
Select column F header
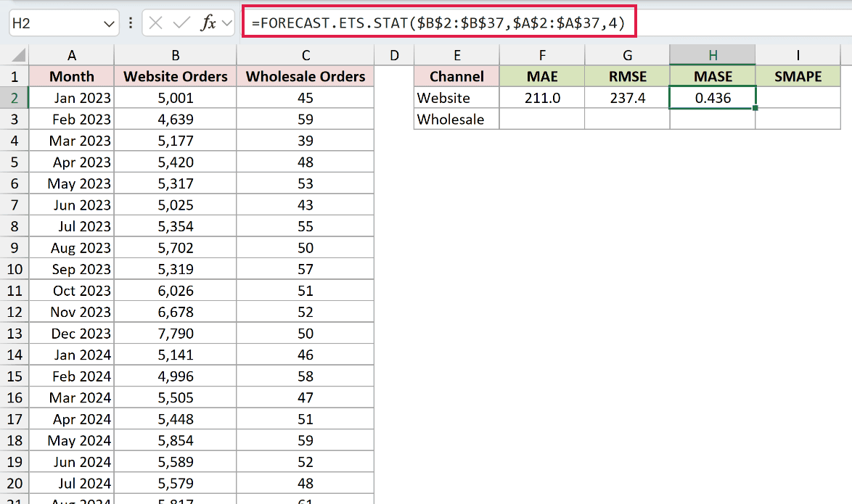[542, 55]
